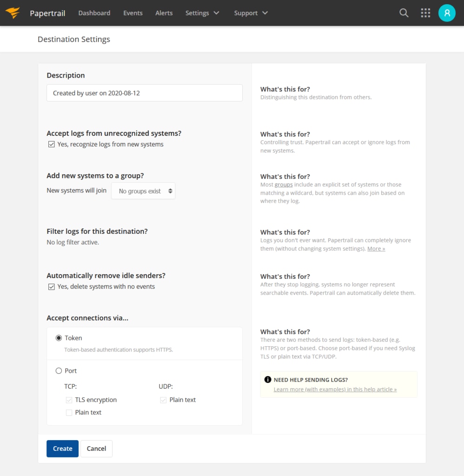The width and height of the screenshot is (464, 476).
Task: Open the apps grid icon
Action: [x=425, y=13]
